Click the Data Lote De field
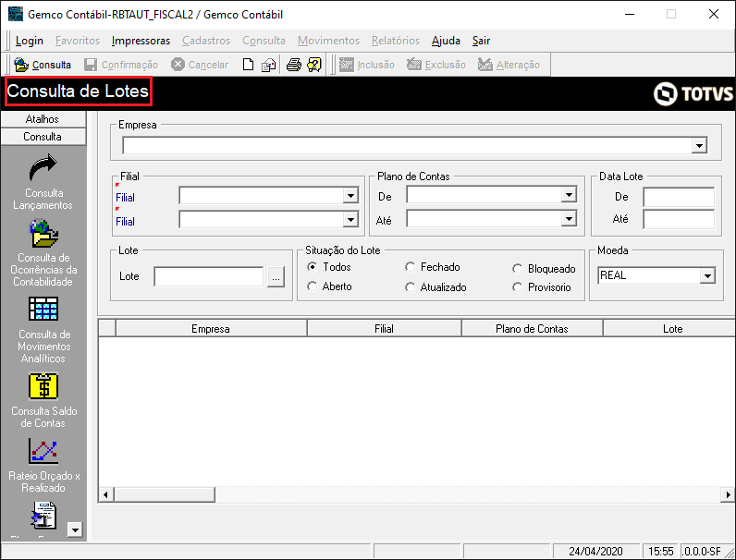Screen dimensions: 736x560 pos(679,197)
